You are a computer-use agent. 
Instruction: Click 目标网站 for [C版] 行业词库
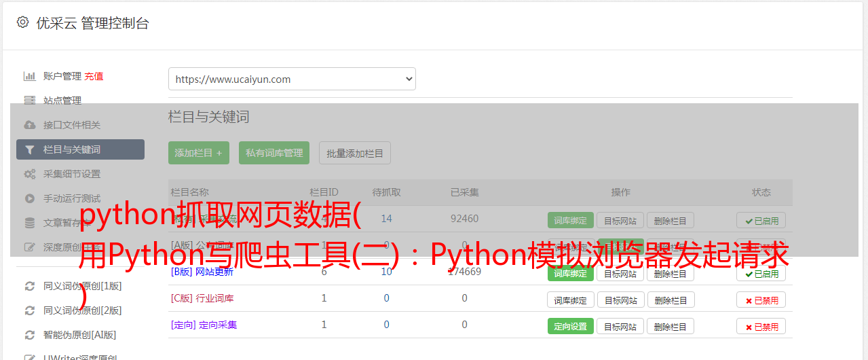pos(620,300)
